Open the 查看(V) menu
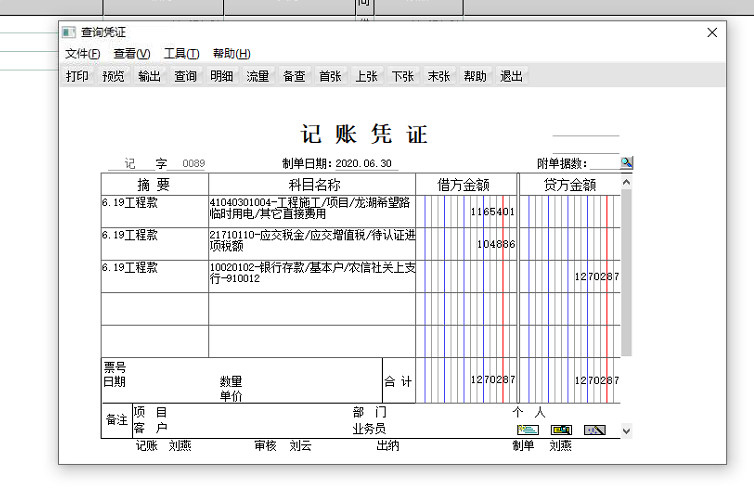 132,53
